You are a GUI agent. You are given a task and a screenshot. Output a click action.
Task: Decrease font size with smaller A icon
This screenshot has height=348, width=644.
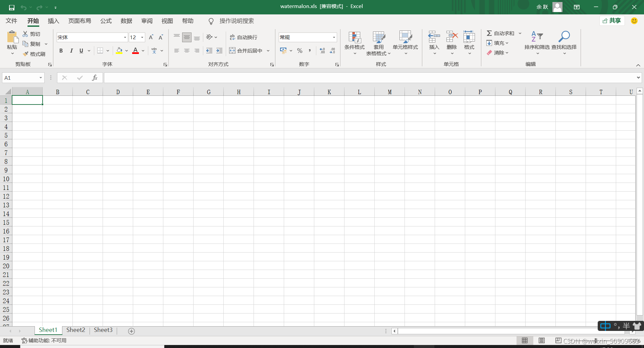[161, 37]
